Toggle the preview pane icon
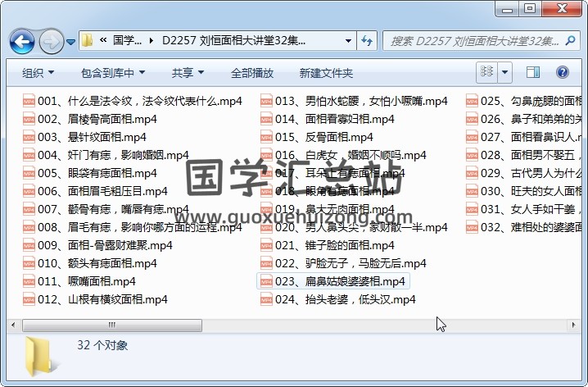The width and height of the screenshot is (588, 387). pos(533,72)
